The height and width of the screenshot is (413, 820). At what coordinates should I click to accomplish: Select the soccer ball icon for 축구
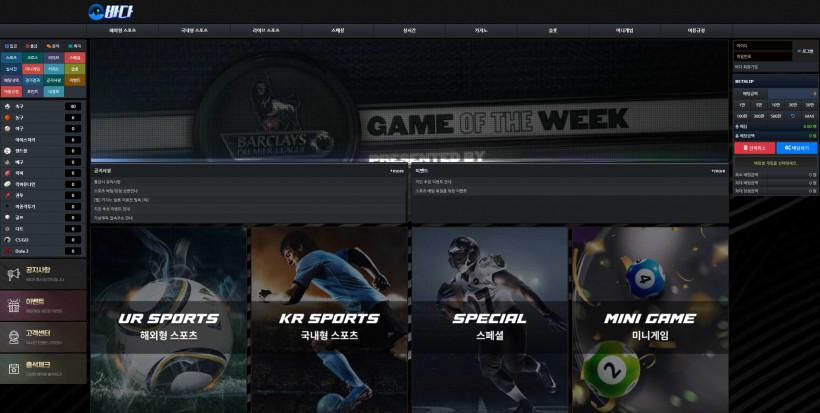coord(7,106)
